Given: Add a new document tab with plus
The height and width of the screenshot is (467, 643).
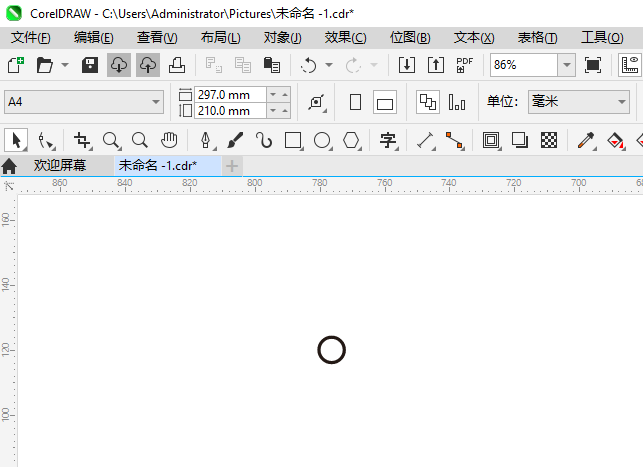Looking at the screenshot, I should pyautogui.click(x=232, y=166).
